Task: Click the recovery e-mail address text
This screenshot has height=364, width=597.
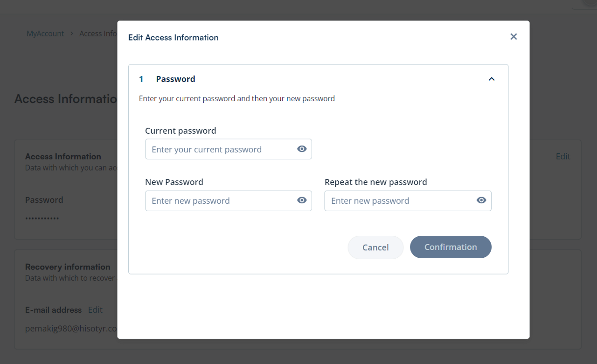Action: (x=71, y=329)
